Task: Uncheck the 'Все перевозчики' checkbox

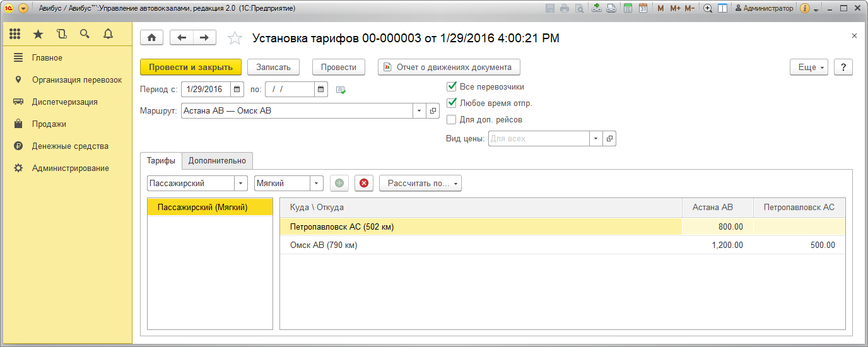Action: pos(451,87)
